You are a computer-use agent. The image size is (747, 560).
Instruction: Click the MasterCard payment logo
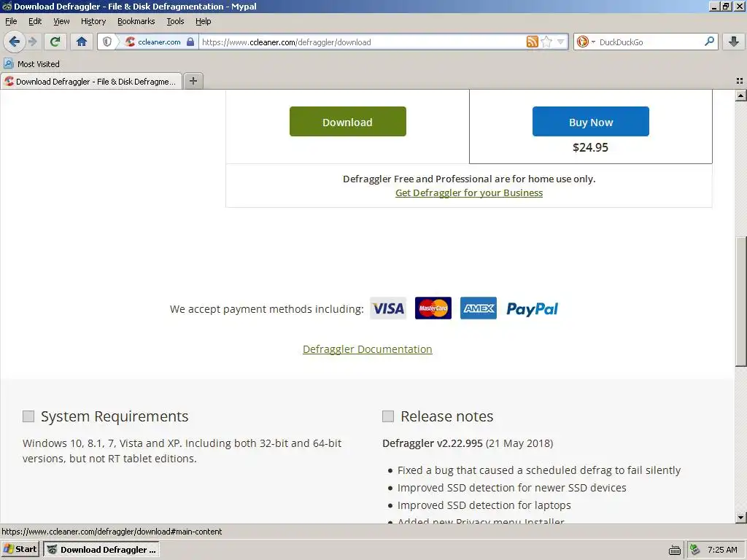coord(433,308)
